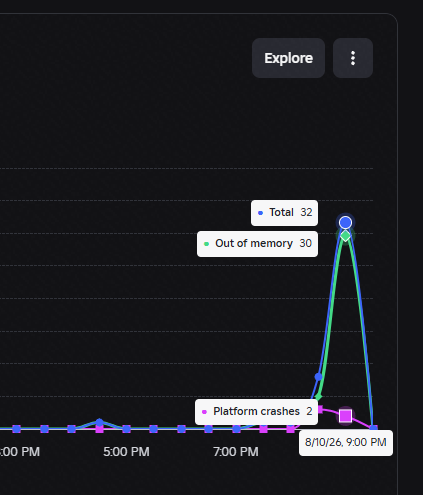
Task: Select the blue point atop the small 4:30 PM bump
Action: [99, 422]
